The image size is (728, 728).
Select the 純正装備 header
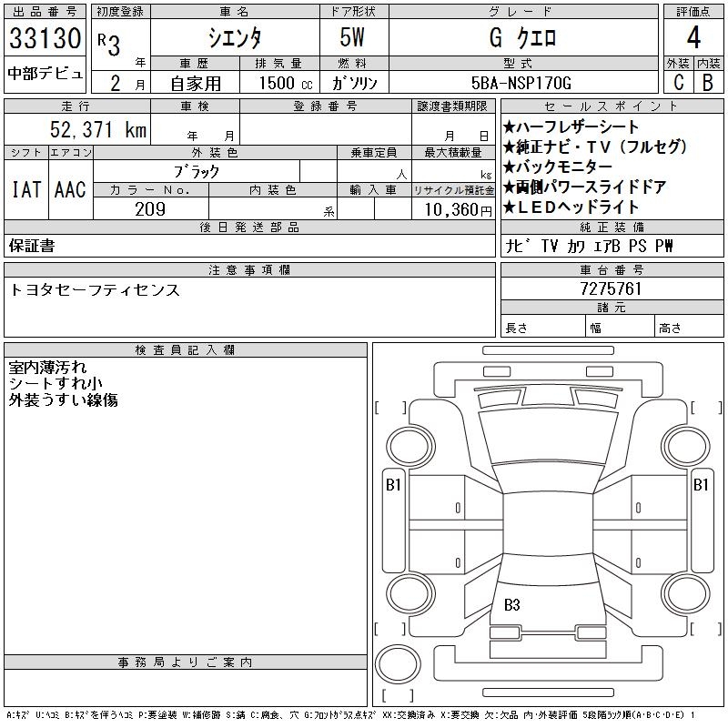click(612, 227)
